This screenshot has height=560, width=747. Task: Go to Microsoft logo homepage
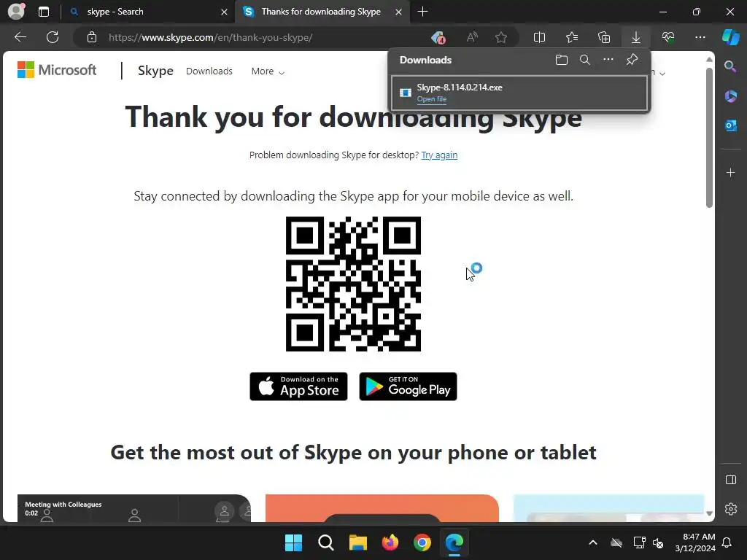[x=57, y=70]
